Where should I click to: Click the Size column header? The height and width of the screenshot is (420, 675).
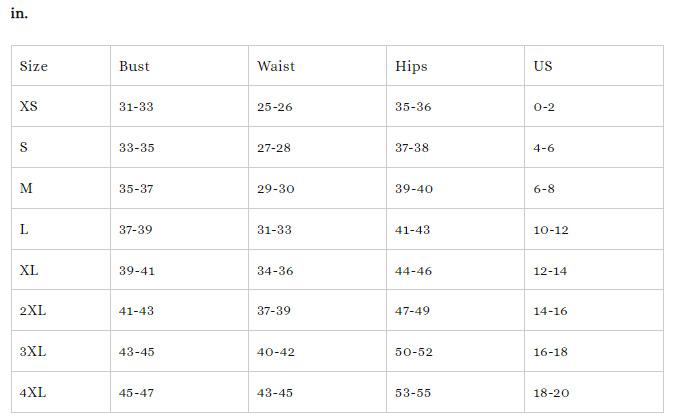click(x=34, y=66)
